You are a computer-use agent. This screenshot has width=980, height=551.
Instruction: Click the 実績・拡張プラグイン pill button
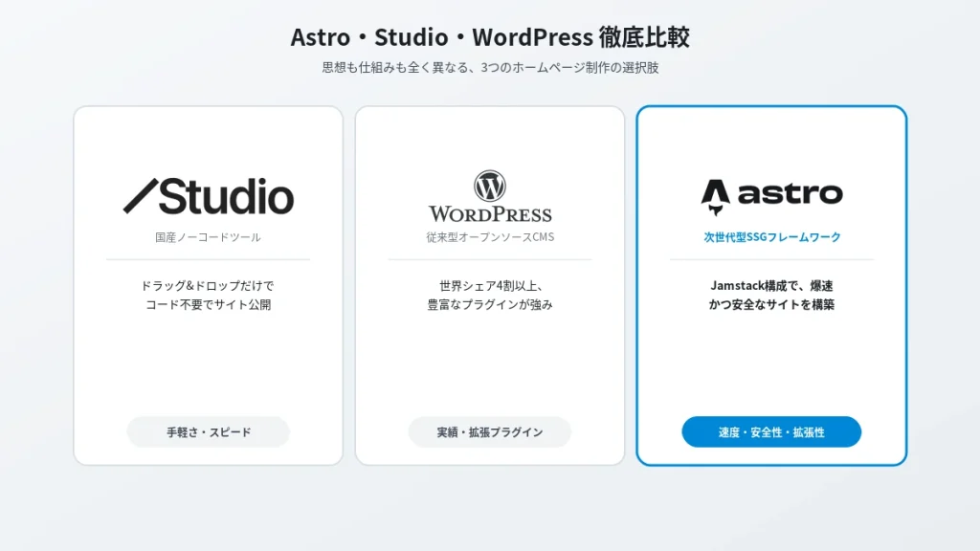click(490, 431)
